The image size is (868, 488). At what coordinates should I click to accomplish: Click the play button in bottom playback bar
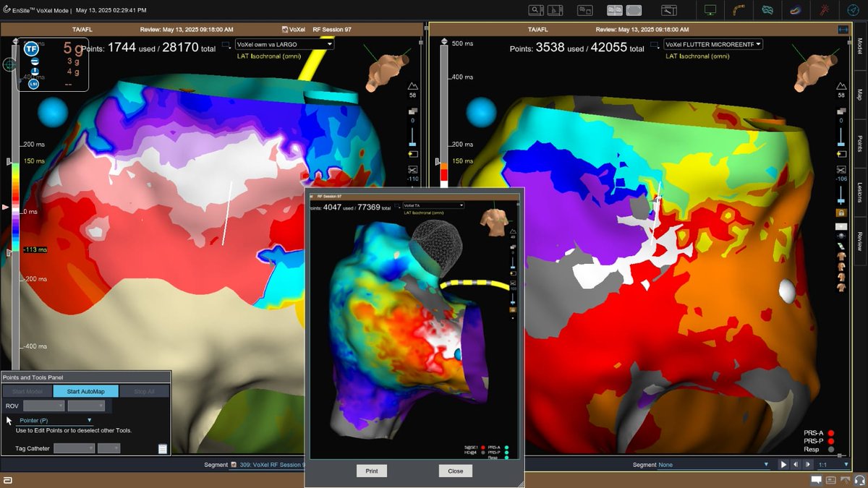(783, 465)
